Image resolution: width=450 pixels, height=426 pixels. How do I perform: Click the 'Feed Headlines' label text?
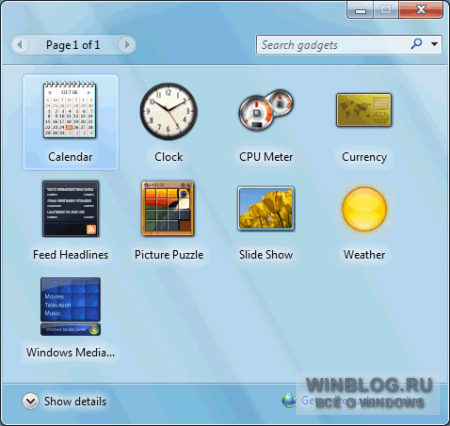pos(70,255)
